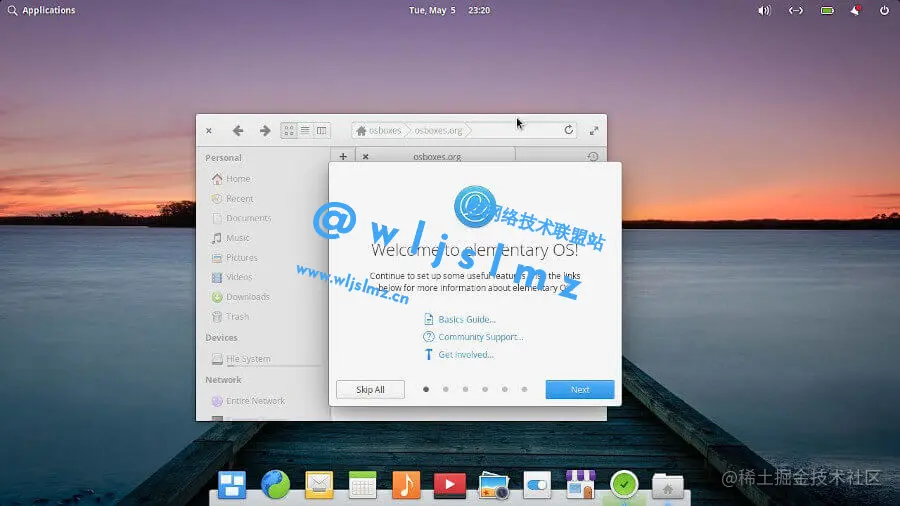Reload the current folder in Files
Image resolution: width=900 pixels, height=506 pixels.
(568, 130)
